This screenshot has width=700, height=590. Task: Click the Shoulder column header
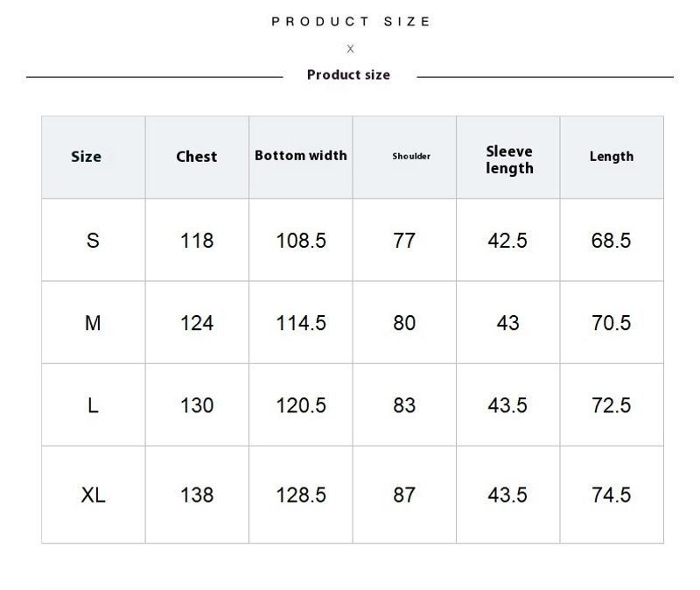[411, 157]
